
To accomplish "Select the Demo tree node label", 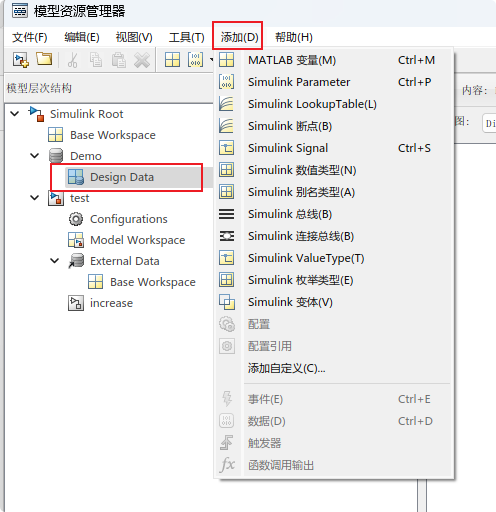I will (86, 156).
